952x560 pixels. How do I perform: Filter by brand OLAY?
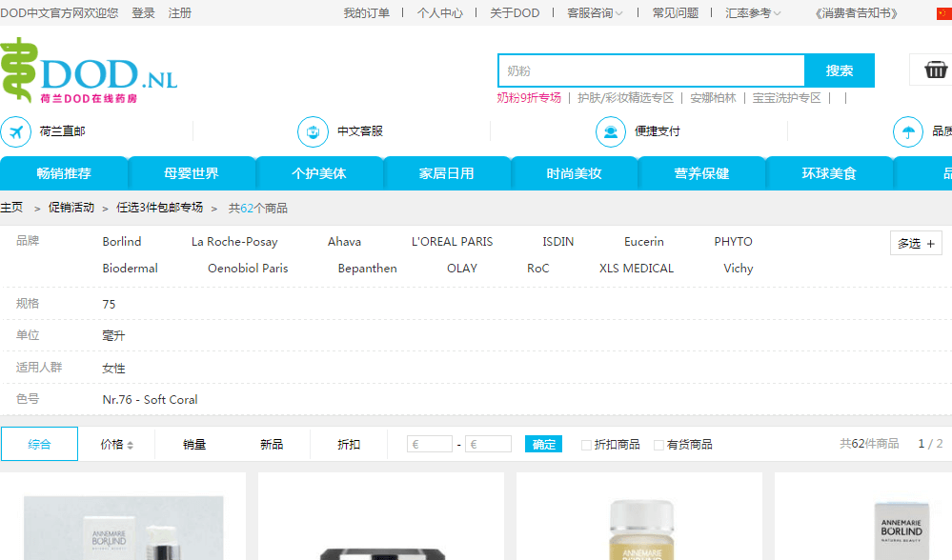[462, 269]
